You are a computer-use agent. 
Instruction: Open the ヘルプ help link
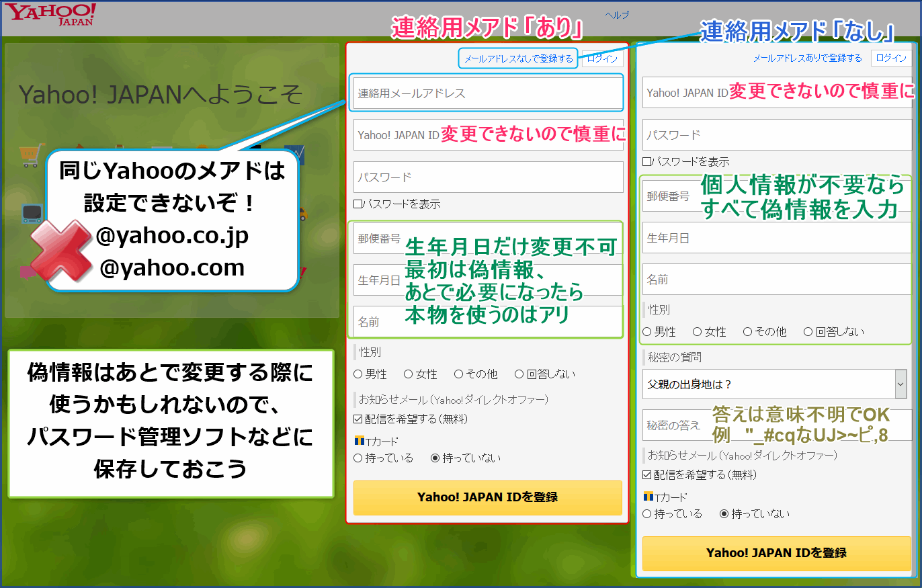click(617, 15)
